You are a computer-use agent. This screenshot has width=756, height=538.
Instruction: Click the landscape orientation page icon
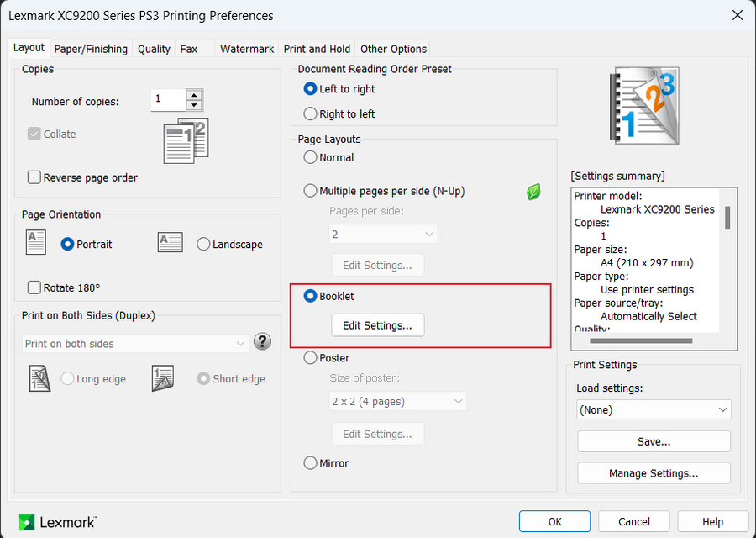170,243
